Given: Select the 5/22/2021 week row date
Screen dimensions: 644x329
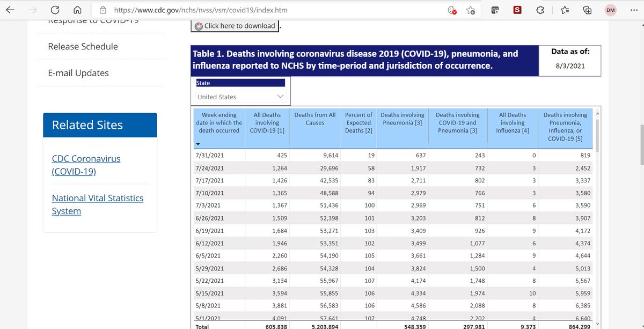Looking at the screenshot, I should tap(209, 281).
